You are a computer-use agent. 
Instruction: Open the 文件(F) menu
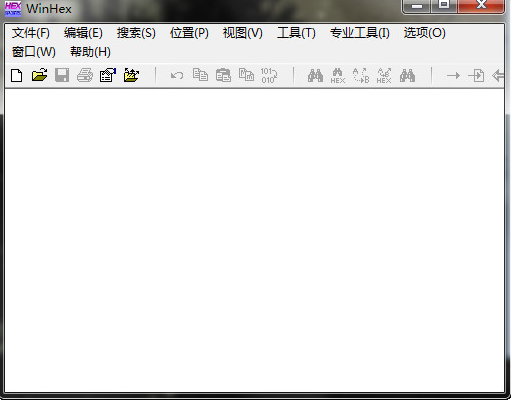point(31,33)
